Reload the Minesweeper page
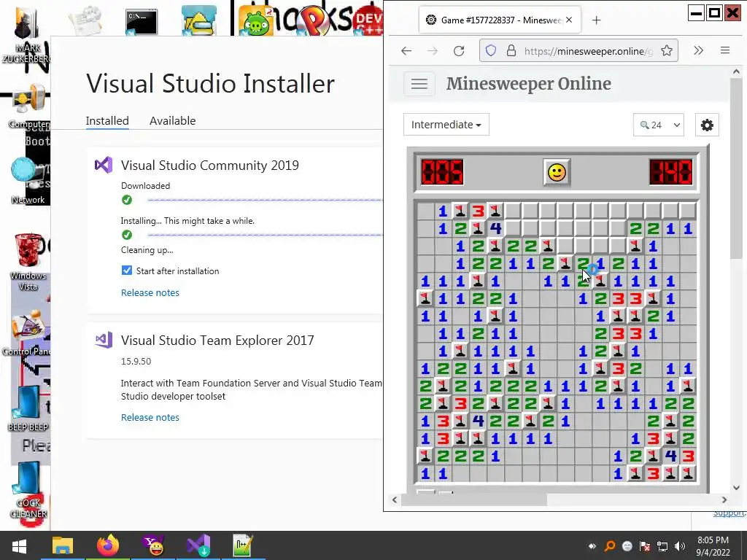This screenshot has width=747, height=560. pos(459,51)
